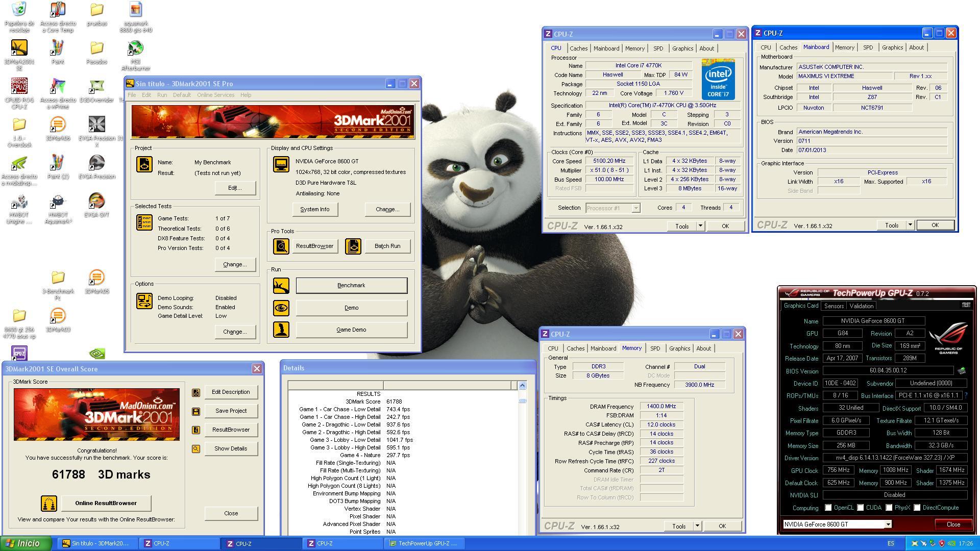Open the Online Services menu
Image resolution: width=980 pixels, height=551 pixels.
[215, 95]
